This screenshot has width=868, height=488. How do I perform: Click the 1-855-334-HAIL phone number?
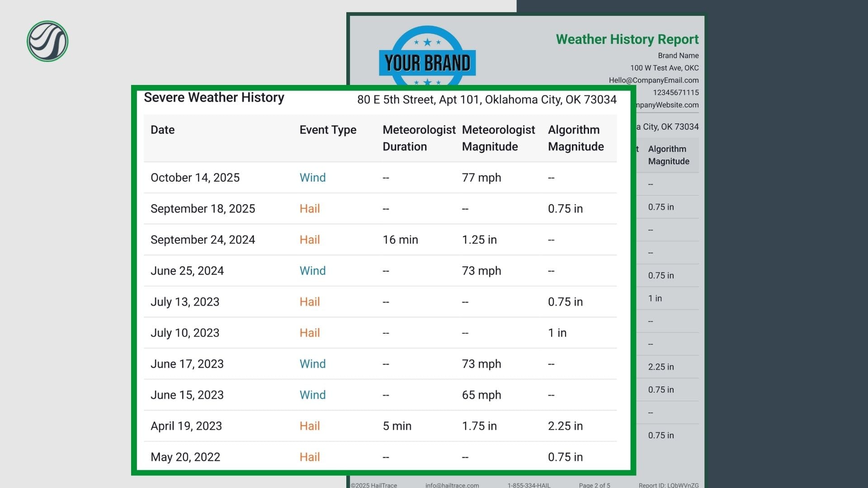pos(529,485)
